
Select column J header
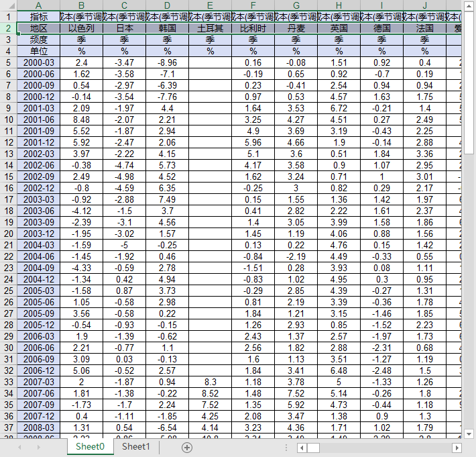[x=424, y=5]
